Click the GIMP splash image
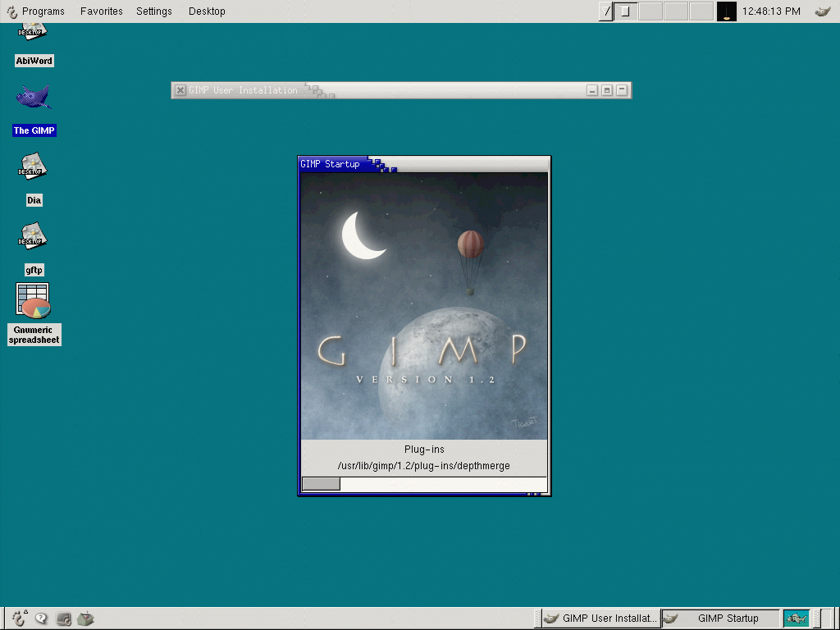This screenshot has width=840, height=630. point(424,306)
